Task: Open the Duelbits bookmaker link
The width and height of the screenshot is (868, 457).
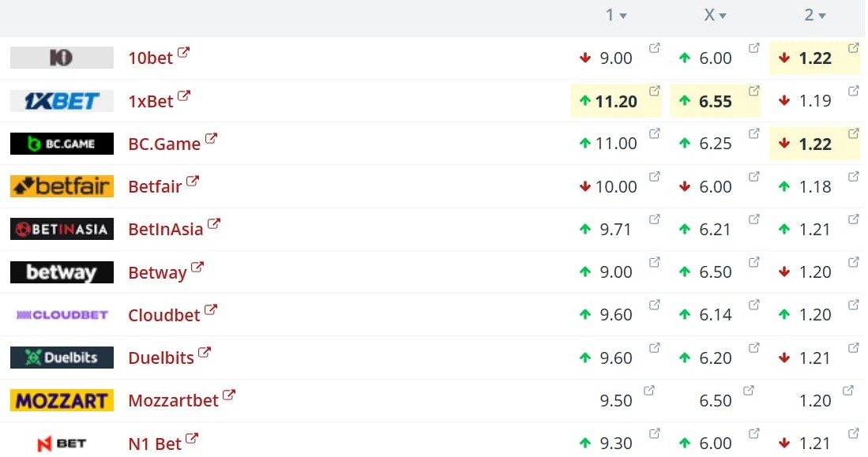Action: point(161,358)
